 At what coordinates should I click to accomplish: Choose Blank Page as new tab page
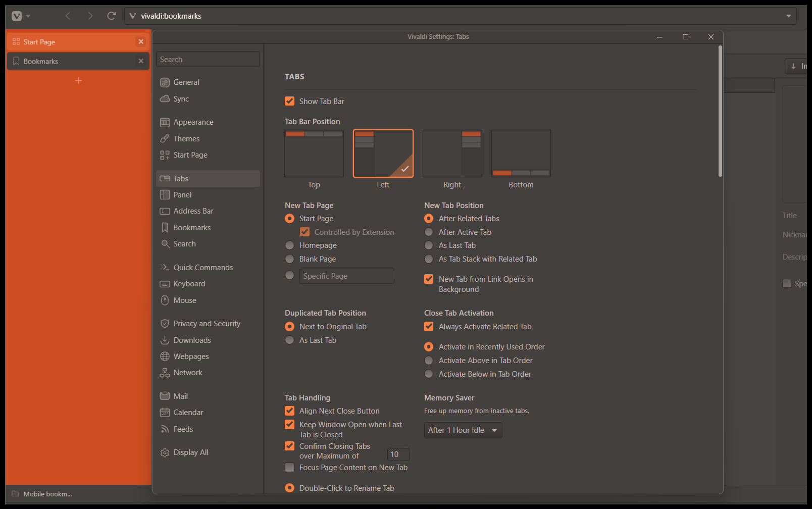tap(289, 259)
